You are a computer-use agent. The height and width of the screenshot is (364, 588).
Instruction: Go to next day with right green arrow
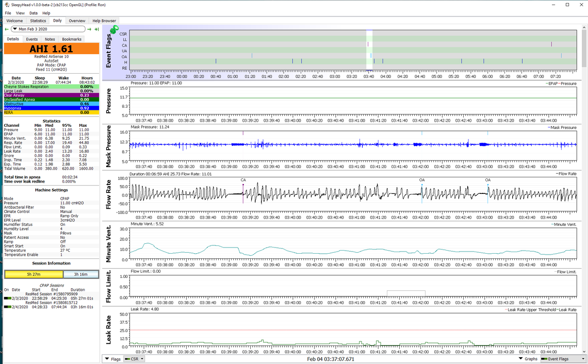pos(89,29)
